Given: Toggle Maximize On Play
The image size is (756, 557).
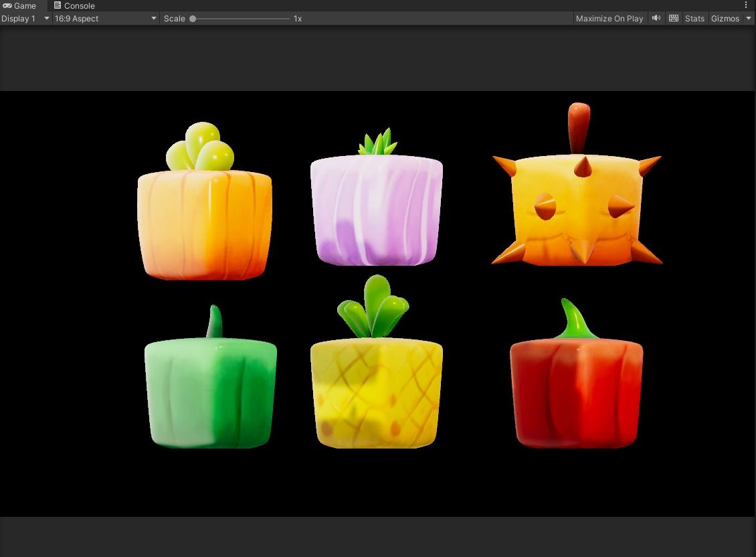Looking at the screenshot, I should 609,18.
